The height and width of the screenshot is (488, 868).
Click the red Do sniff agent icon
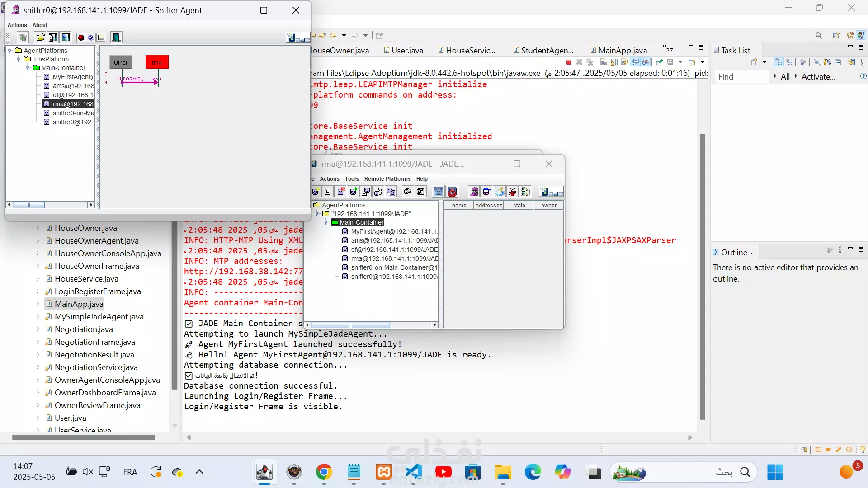81,38
